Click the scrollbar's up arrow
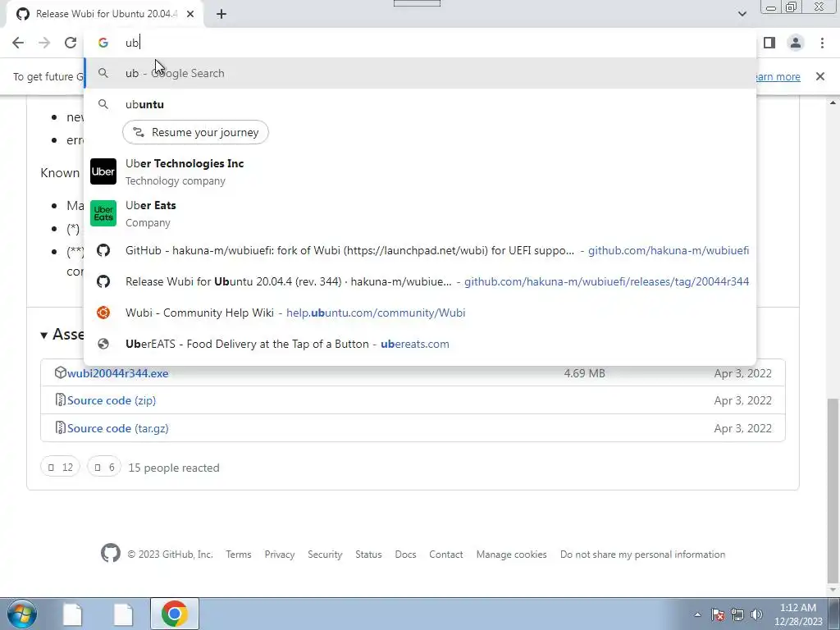840x630 pixels. click(x=833, y=102)
